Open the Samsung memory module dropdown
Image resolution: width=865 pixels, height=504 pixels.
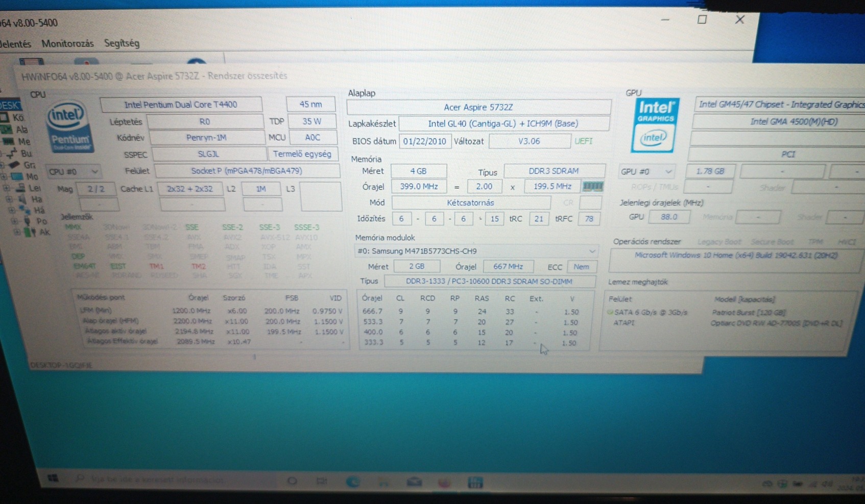[476, 251]
